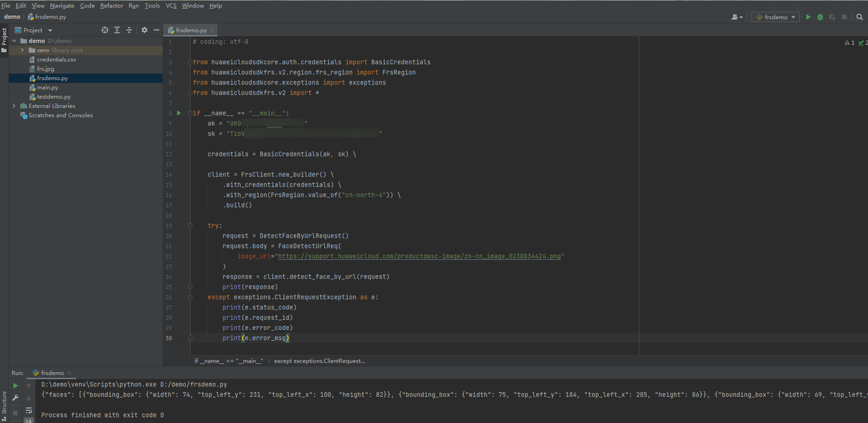The image size is (868, 423).
Task: Select Scratches and Consoles node
Action: pyautogui.click(x=60, y=115)
